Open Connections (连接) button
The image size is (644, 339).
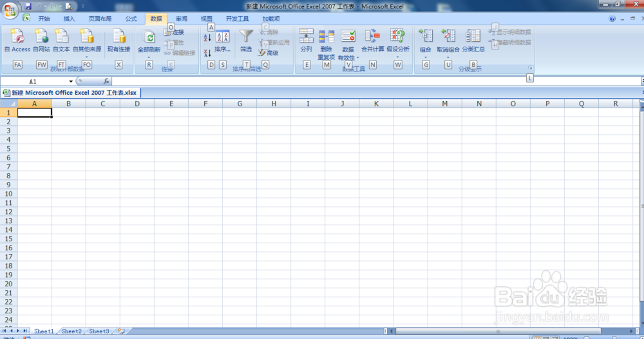[174, 32]
